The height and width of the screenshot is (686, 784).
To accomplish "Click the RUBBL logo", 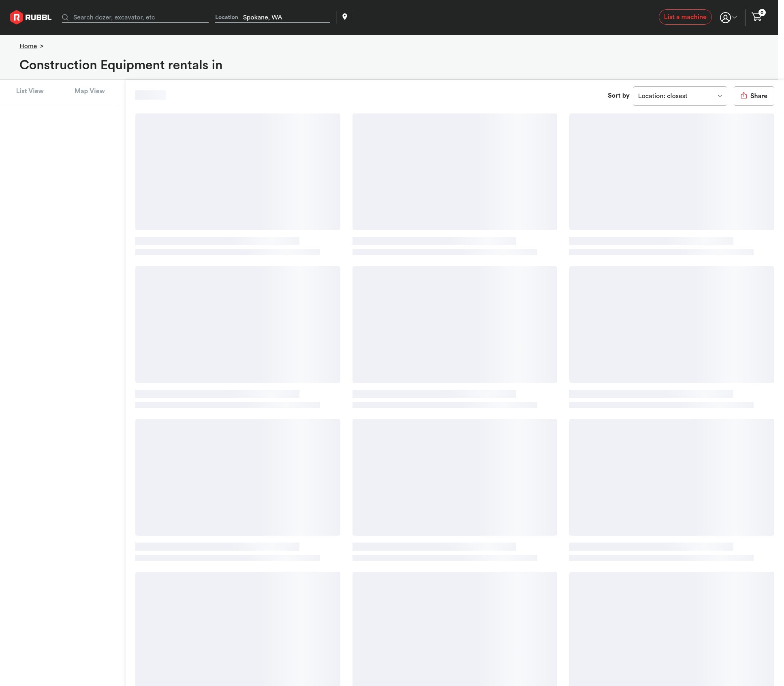I will point(31,17).
